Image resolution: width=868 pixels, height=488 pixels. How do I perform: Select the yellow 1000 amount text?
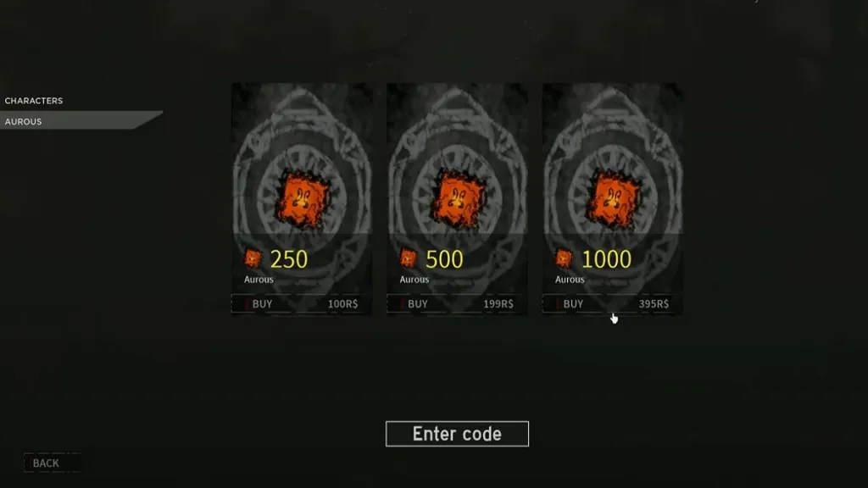[606, 259]
